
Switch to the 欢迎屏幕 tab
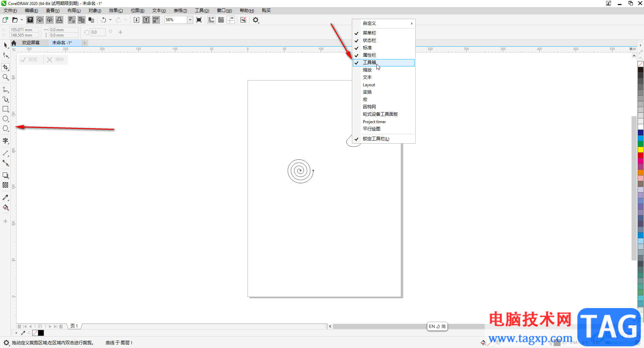point(31,43)
